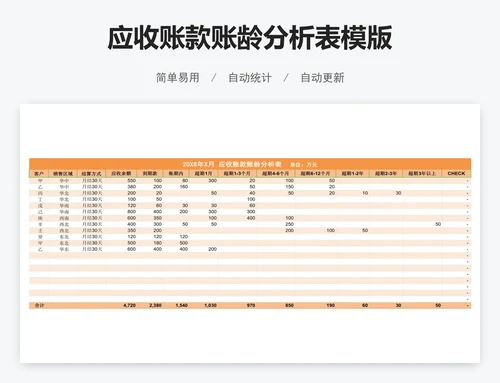The image size is (500, 383).
Task: Select the 超期1月 column header
Action: 203,173
